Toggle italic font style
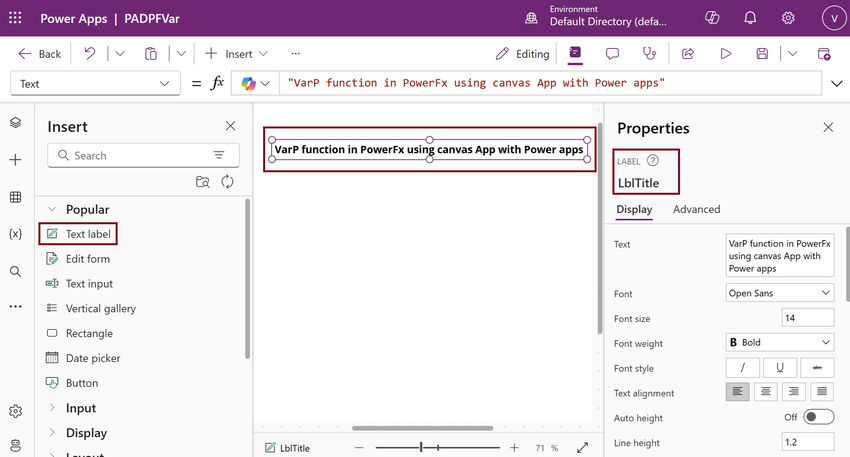The image size is (850, 457). (x=742, y=368)
